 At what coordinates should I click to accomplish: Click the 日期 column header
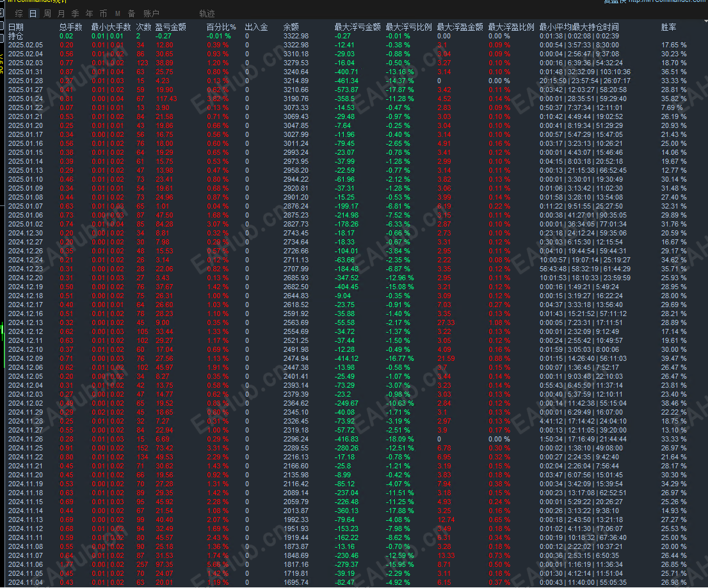(16, 27)
